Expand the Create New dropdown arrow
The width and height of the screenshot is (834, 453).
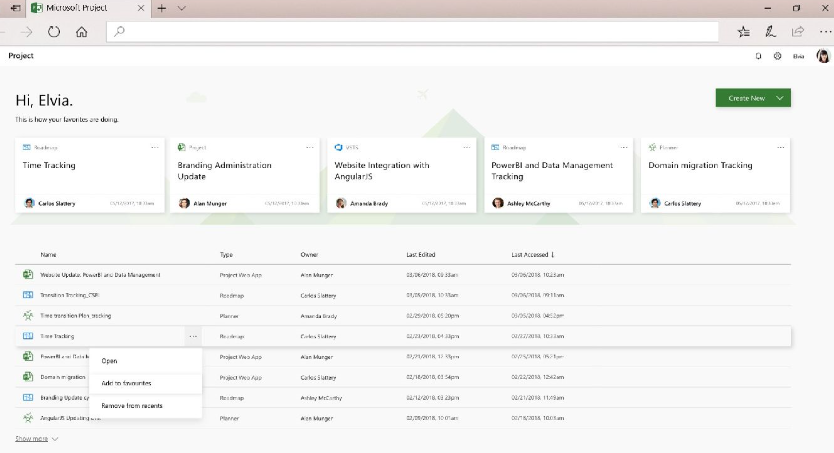[780, 98]
